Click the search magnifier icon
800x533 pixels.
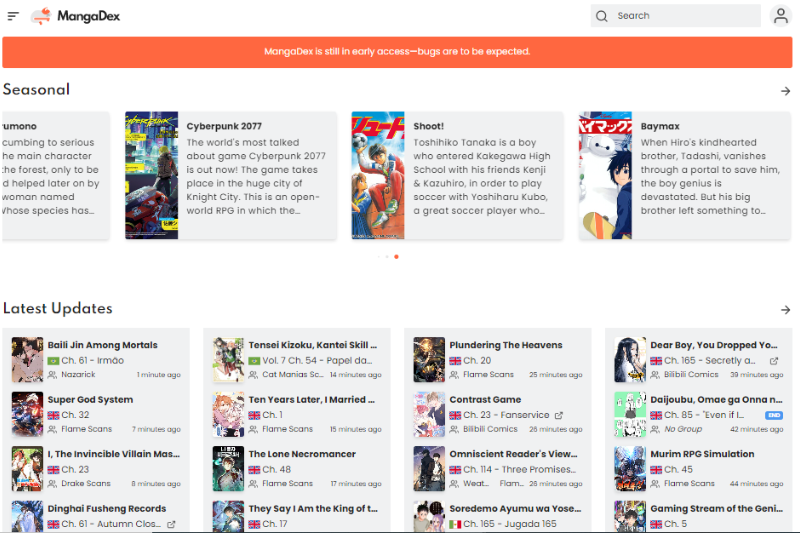[x=602, y=16]
